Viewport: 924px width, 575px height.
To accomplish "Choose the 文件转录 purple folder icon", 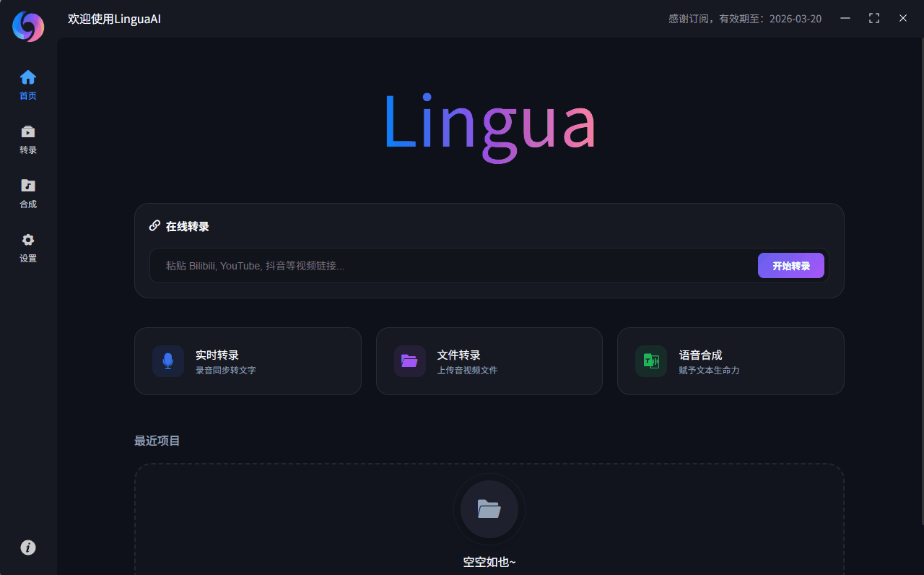I will [x=410, y=361].
